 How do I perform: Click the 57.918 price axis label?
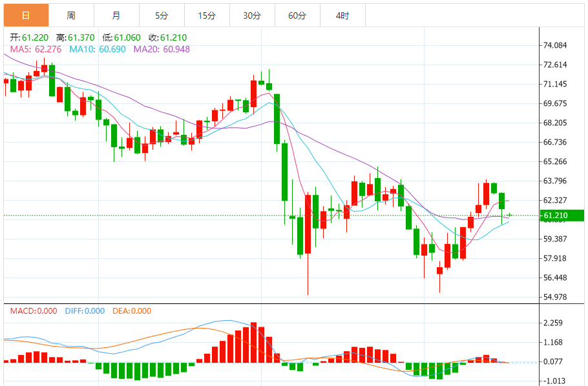pyautogui.click(x=555, y=258)
